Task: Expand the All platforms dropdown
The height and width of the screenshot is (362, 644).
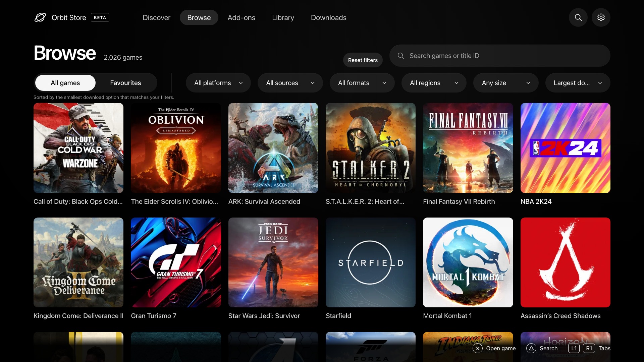Action: pyautogui.click(x=218, y=83)
